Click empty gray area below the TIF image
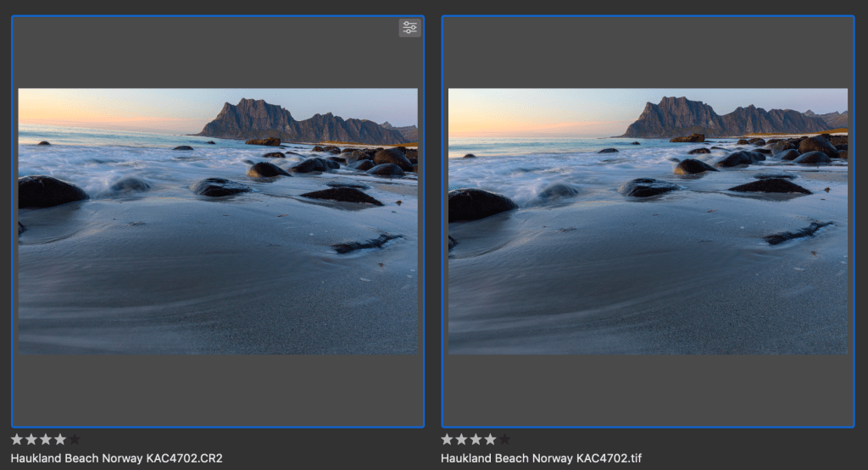Screen dimensions: 868x470 tap(648, 390)
